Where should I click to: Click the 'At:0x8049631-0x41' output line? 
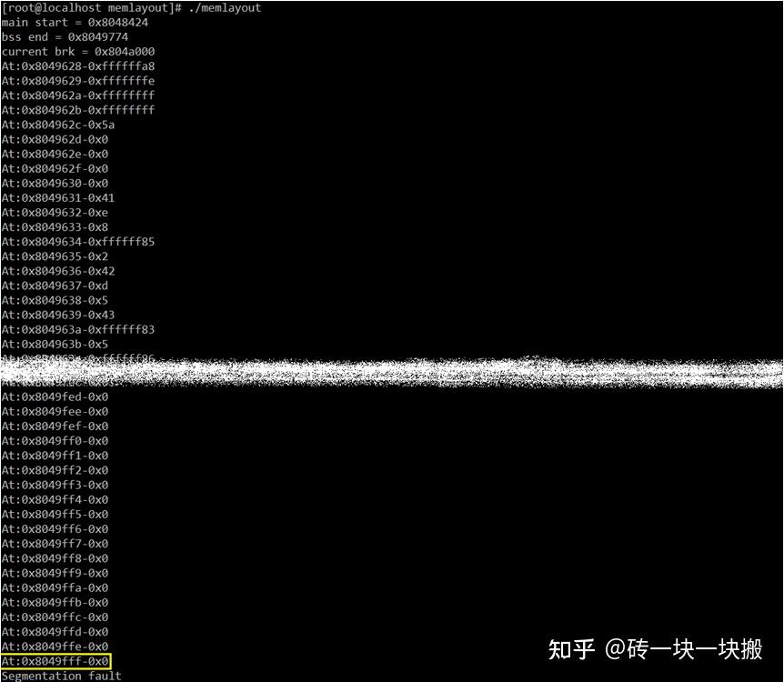tap(58, 197)
